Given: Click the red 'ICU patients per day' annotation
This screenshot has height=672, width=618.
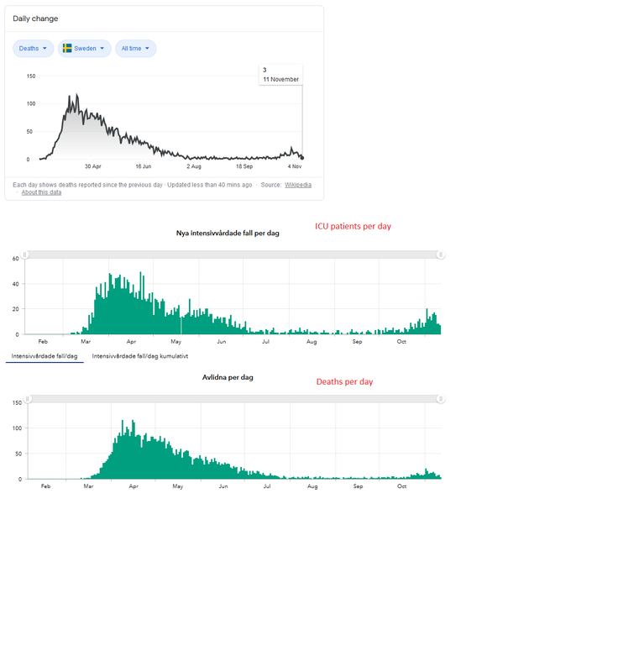Looking at the screenshot, I should point(354,226).
